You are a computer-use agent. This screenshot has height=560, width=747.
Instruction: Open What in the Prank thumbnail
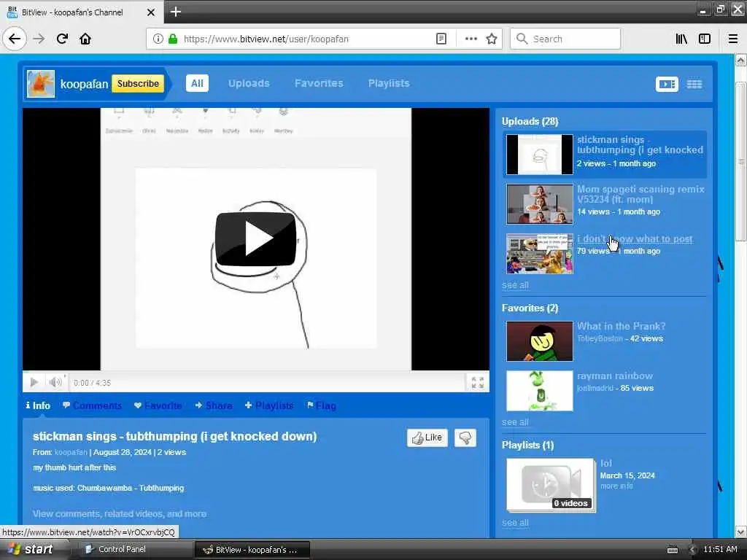[x=539, y=341]
